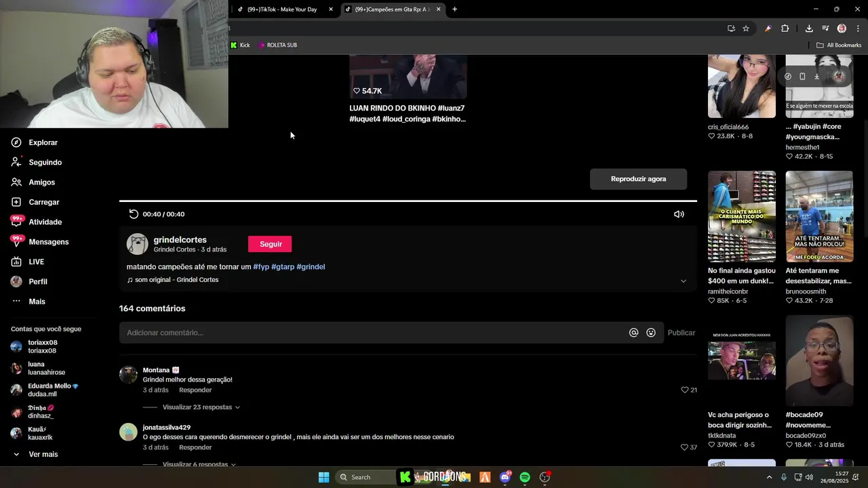Open Chrome profile avatar
Viewport: 868px width, 488px height.
tap(842, 28)
